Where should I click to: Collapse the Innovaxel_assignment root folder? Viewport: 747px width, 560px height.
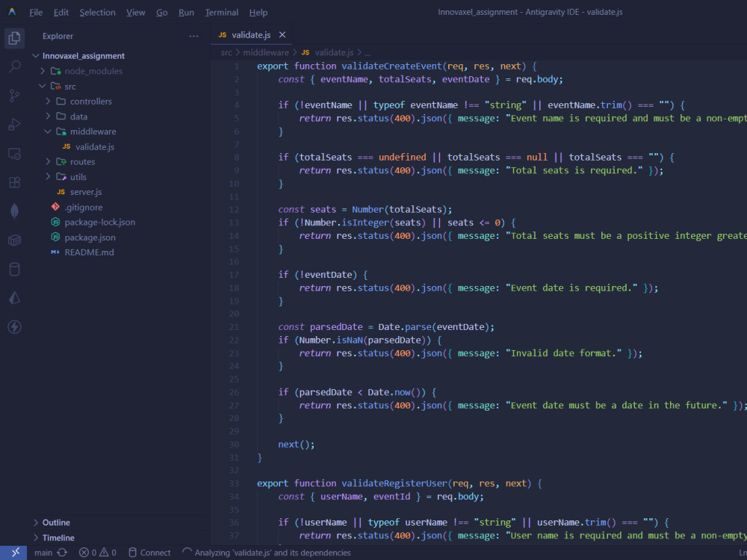(35, 56)
